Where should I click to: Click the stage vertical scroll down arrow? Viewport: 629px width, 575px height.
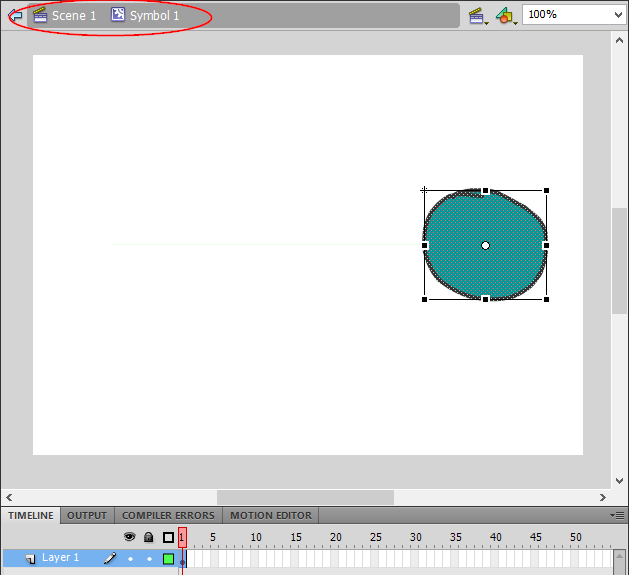(x=619, y=481)
